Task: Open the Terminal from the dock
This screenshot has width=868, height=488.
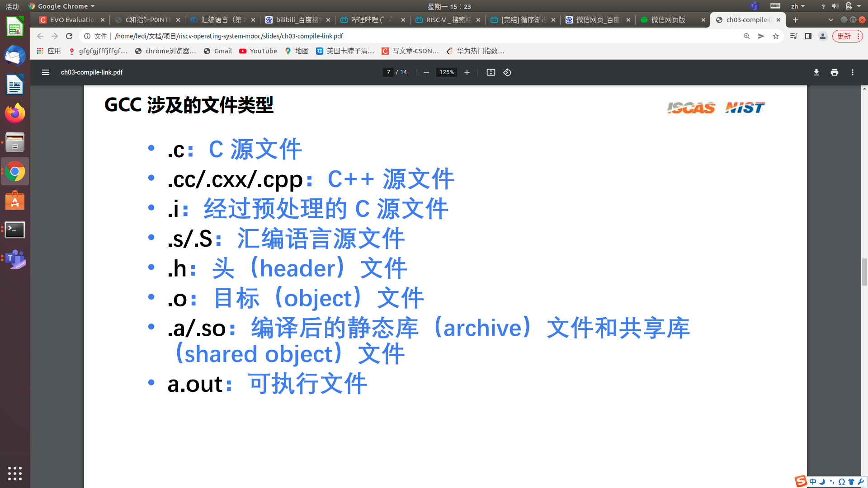Action: 15,230
